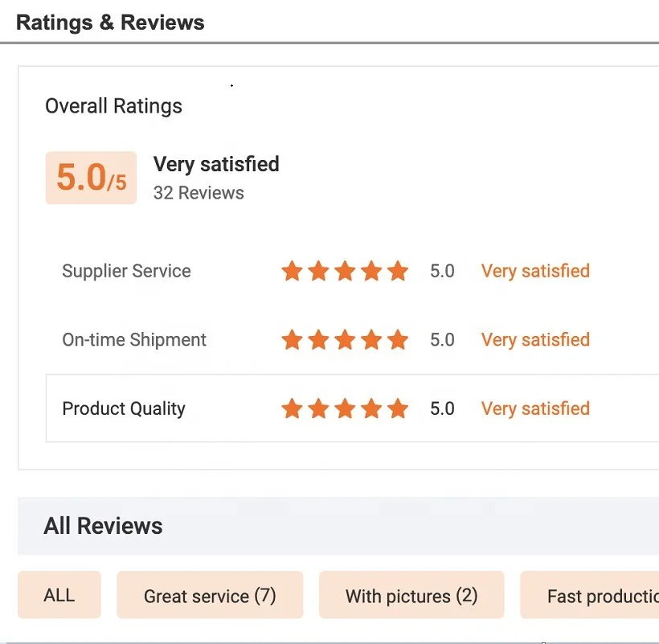
Task: Click Very satisfied next to On-time Shipment
Action: click(x=535, y=339)
